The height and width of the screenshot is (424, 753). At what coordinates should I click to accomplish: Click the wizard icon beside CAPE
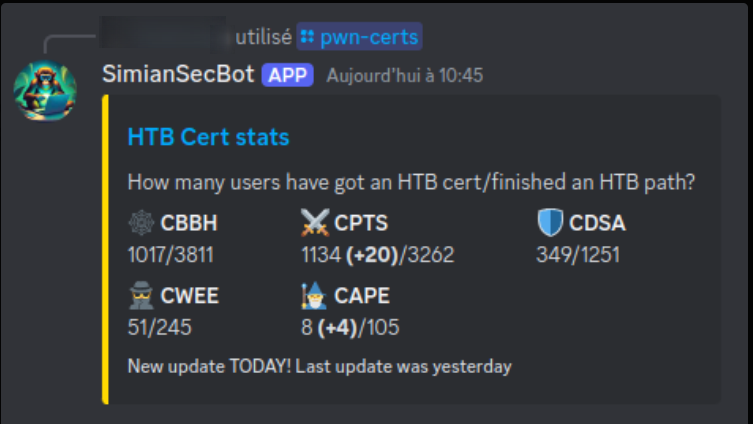tap(314, 297)
